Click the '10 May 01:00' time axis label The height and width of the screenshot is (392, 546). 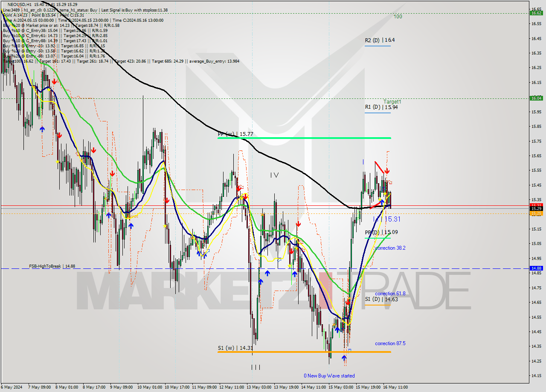[x=150, y=387]
